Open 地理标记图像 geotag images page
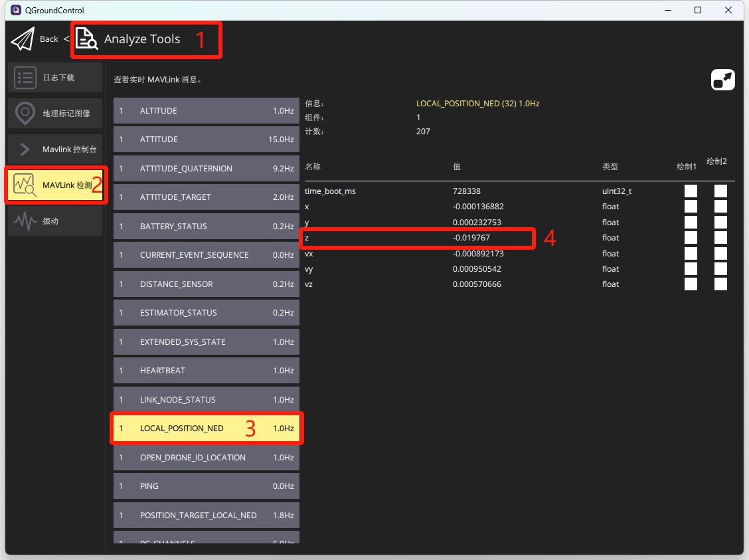Screen dimensions: 749x560 coord(55,113)
